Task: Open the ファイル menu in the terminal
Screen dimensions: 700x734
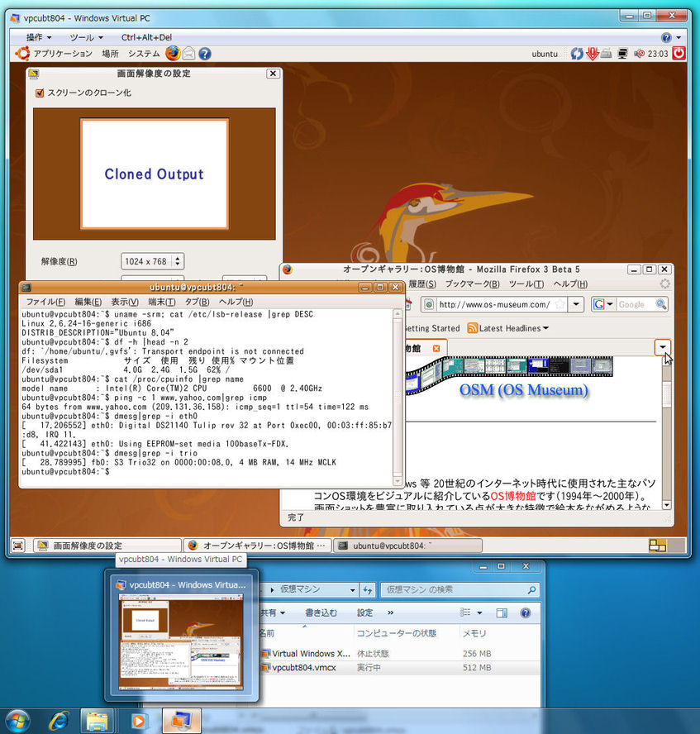Action: coord(45,302)
